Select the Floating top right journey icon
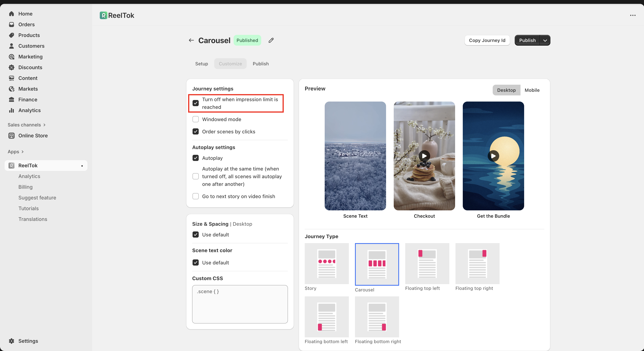 tap(477, 264)
